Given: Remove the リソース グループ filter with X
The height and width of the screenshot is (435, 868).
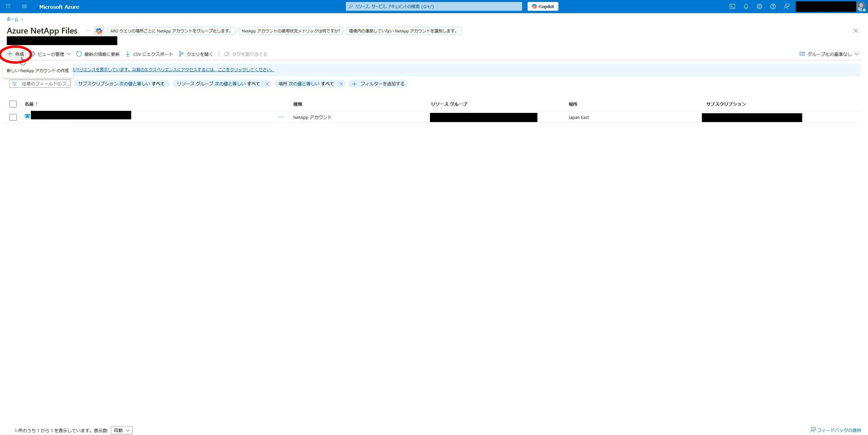Looking at the screenshot, I should 267,84.
